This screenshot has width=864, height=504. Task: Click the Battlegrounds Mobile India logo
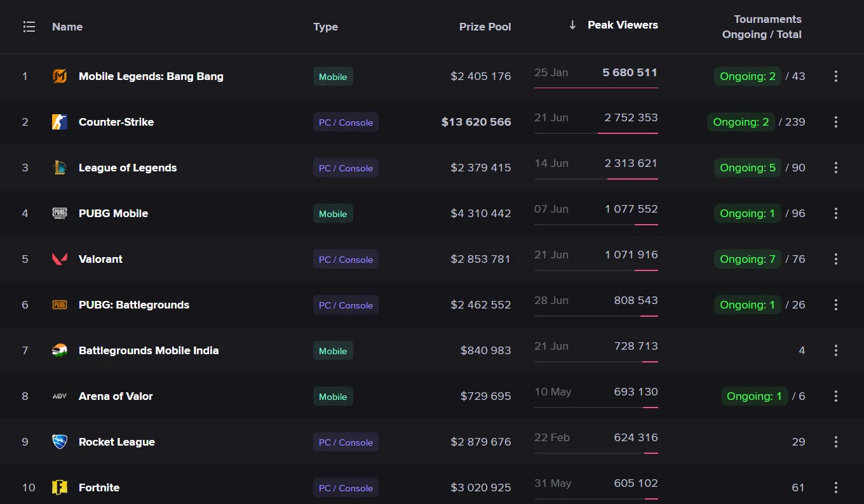(x=60, y=350)
